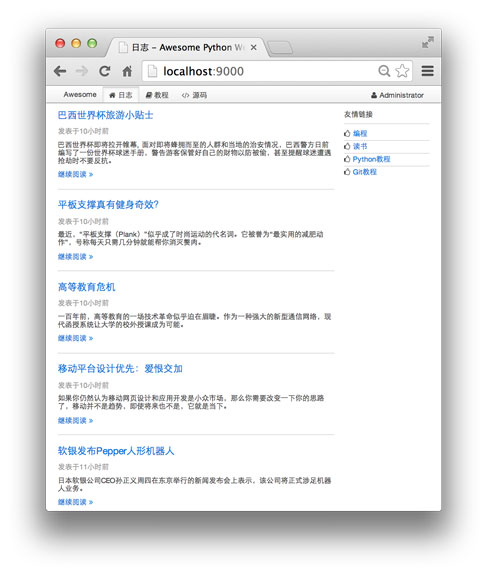
Task: Open the 教程 navigation item
Action: point(157,95)
